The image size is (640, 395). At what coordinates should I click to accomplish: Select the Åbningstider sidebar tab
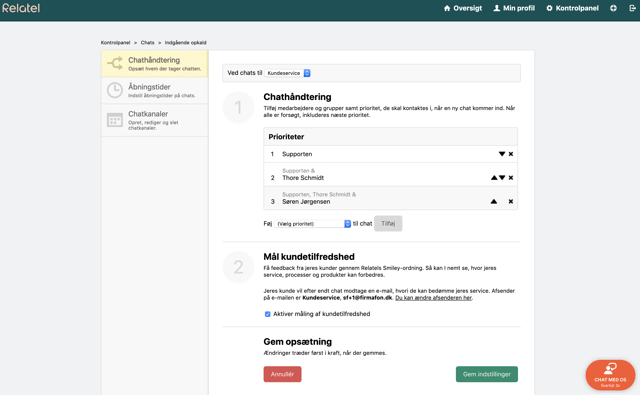click(x=155, y=91)
